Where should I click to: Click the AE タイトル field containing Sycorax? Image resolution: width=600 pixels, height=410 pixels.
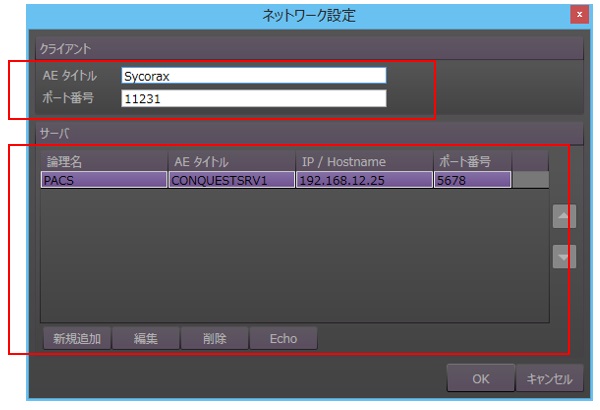(x=254, y=76)
